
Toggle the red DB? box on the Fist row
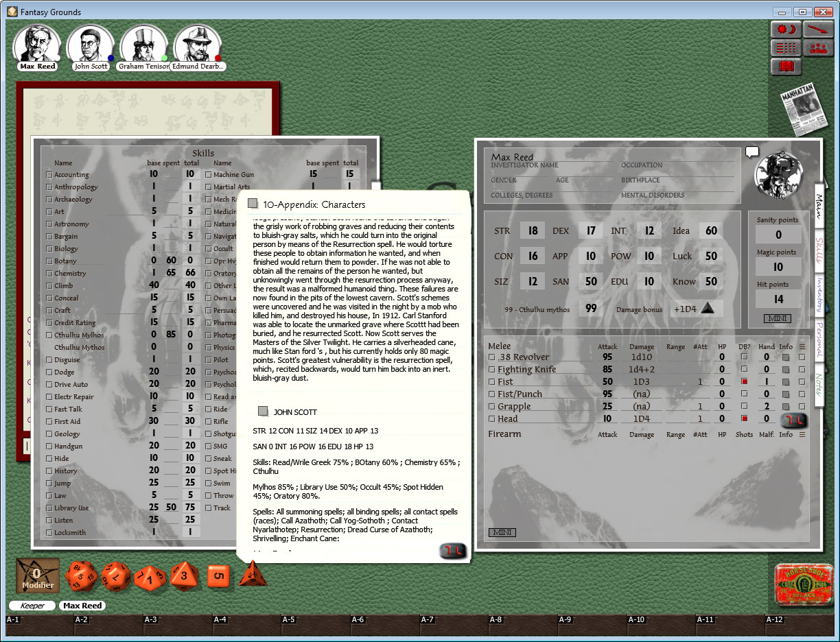point(744,381)
